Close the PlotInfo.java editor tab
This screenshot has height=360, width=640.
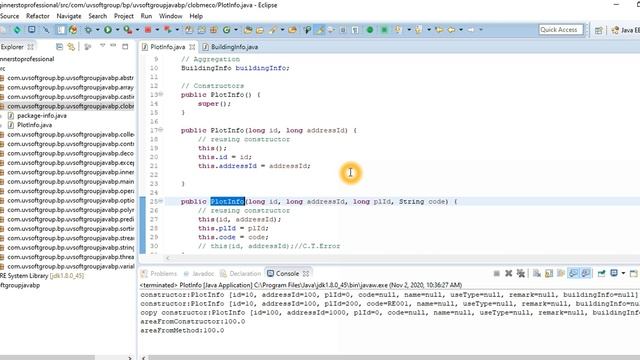192,47
